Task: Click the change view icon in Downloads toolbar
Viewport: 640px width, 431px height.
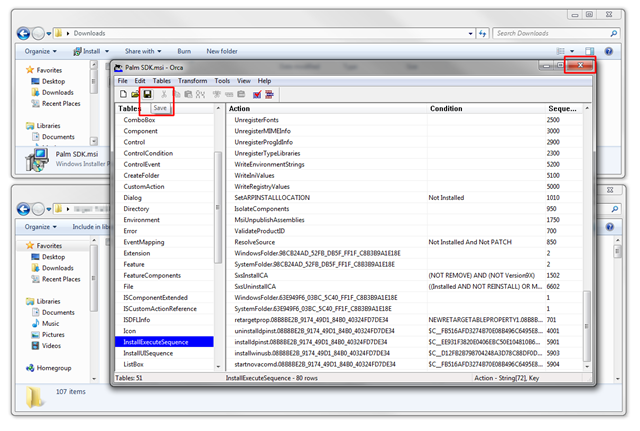Action: (561, 51)
